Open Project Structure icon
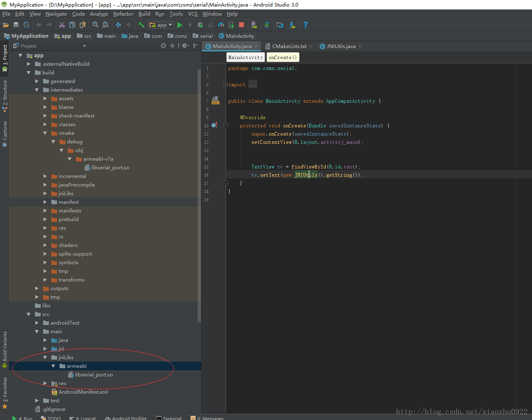This screenshot has width=532, height=420. click(x=280, y=25)
